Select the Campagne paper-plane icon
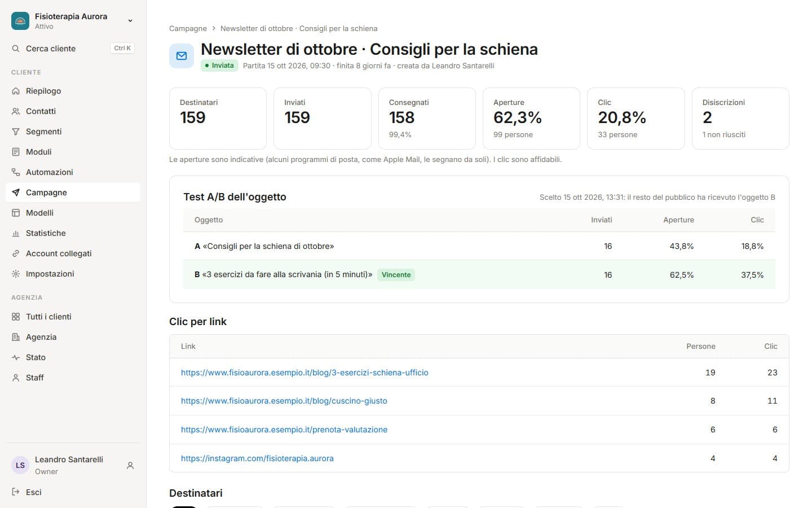The height and width of the screenshot is (508, 812). click(16, 192)
